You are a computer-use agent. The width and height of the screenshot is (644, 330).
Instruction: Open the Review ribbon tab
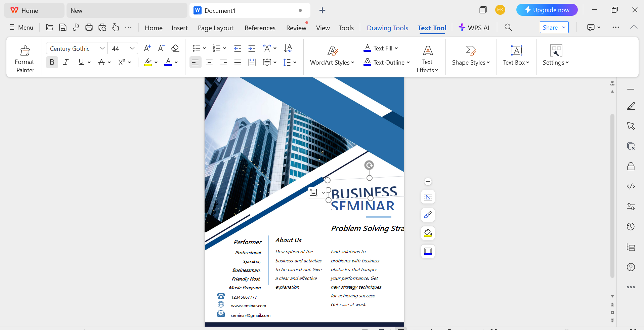click(x=296, y=28)
